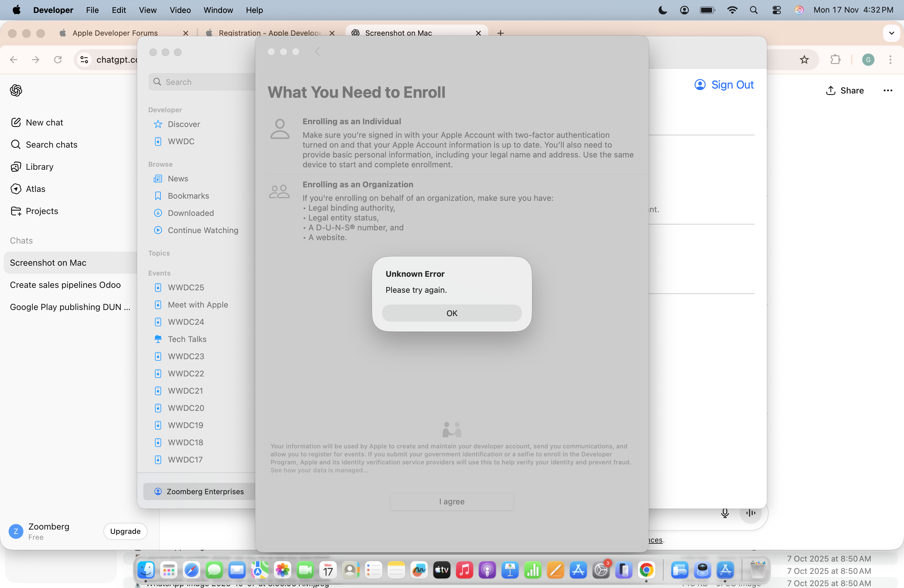Expand Chrome tab search dropdown arrow
Screen dimensions: 904x588
(891, 33)
